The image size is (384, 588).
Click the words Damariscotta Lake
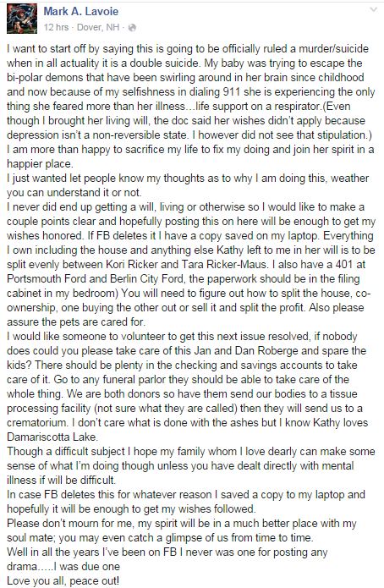click(52, 437)
